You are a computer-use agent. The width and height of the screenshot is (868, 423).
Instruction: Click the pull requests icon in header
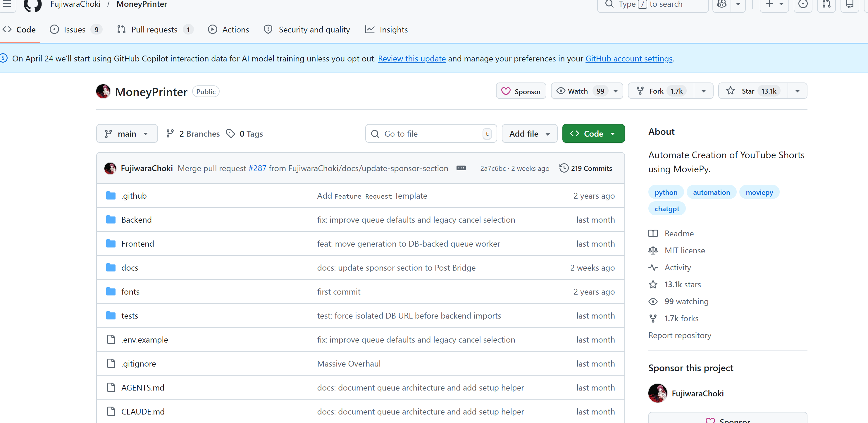(x=826, y=4)
